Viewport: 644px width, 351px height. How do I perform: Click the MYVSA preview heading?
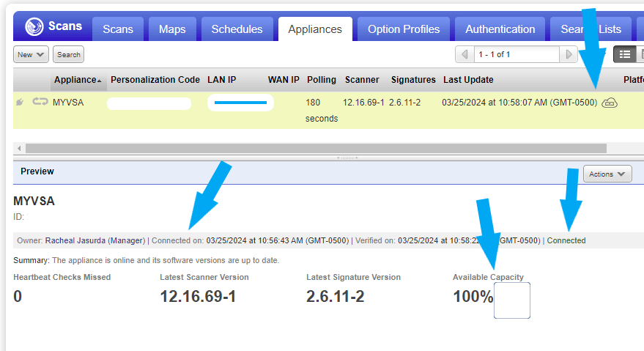[34, 201]
